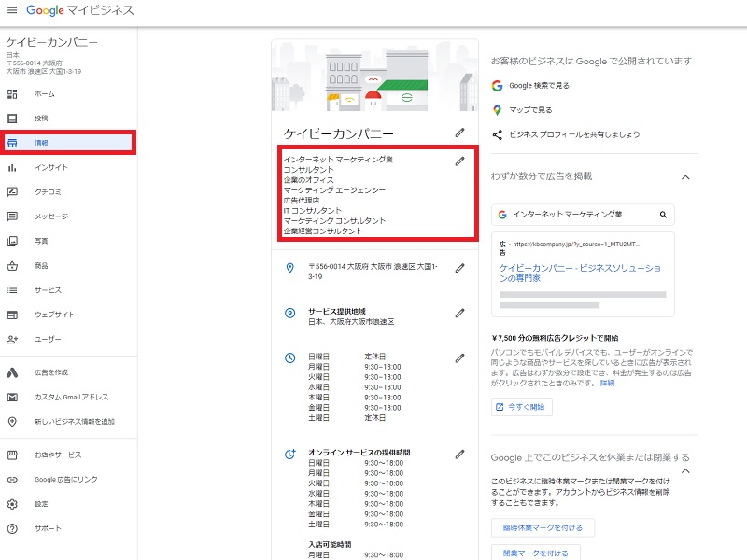Screen dimensions: 747x560
Task: Collapse the 休業または閉業する section
Action: click(685, 471)
